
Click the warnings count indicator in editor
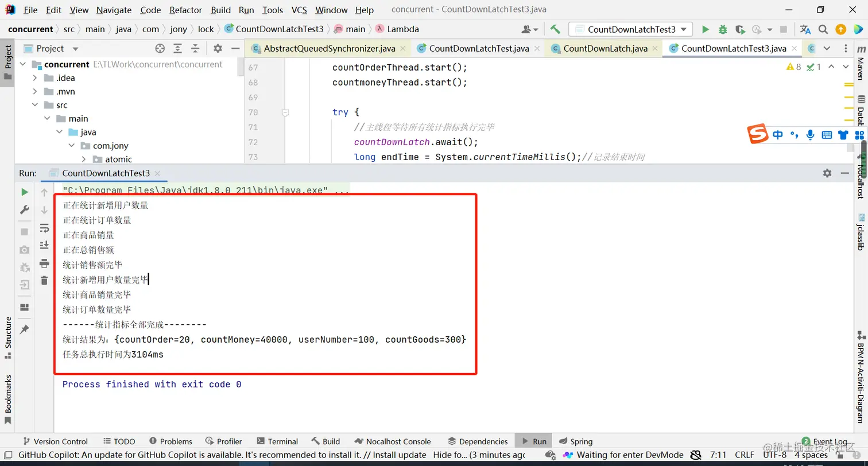coord(794,67)
